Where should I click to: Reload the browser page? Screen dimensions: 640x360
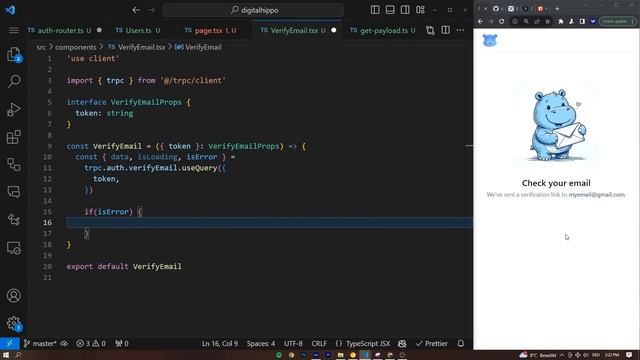[502, 21]
